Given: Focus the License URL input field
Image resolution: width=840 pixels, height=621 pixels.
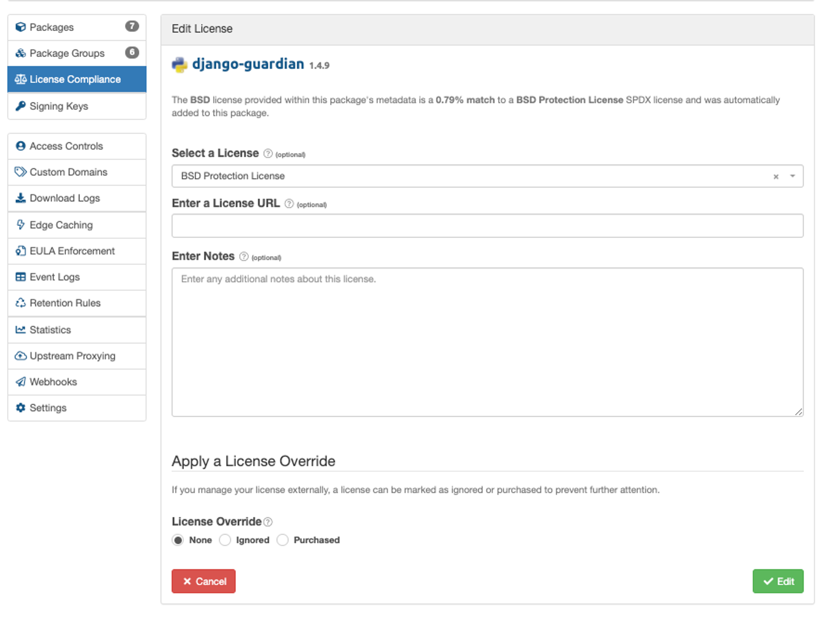Looking at the screenshot, I should (487, 226).
